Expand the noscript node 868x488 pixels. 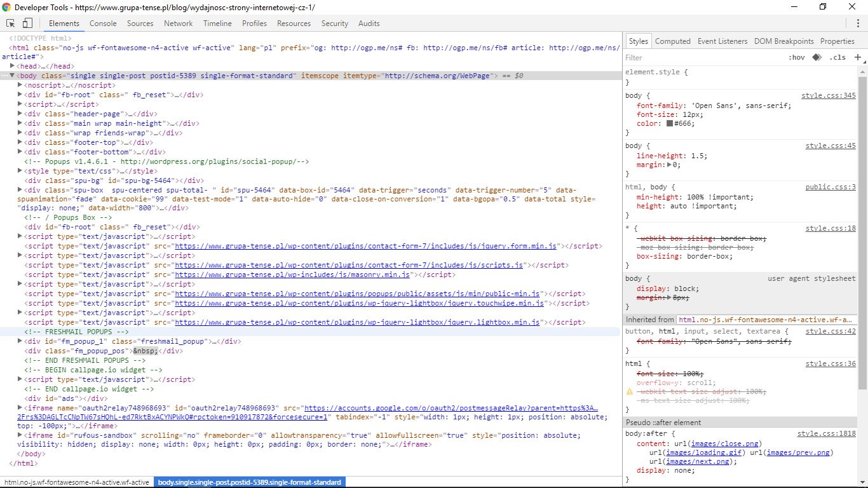pyautogui.click(x=20, y=85)
